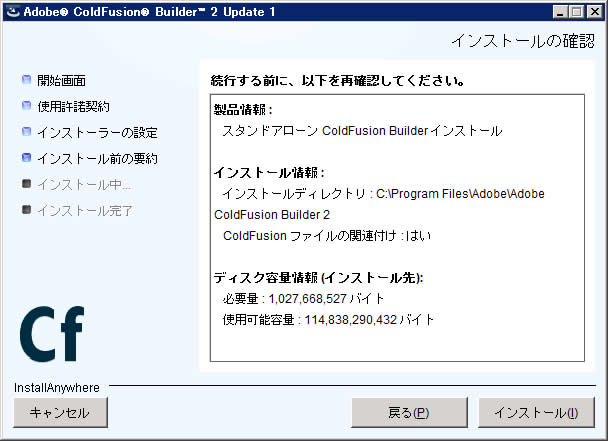Select the インストール前の要約 step bullet icon
Screen dimensions: 608x441
(26, 158)
